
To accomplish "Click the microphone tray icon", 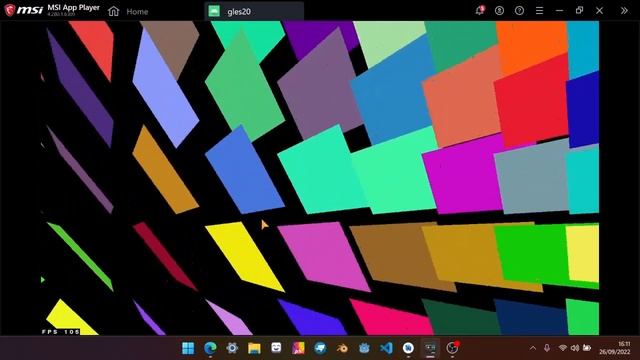I will pos(547,348).
